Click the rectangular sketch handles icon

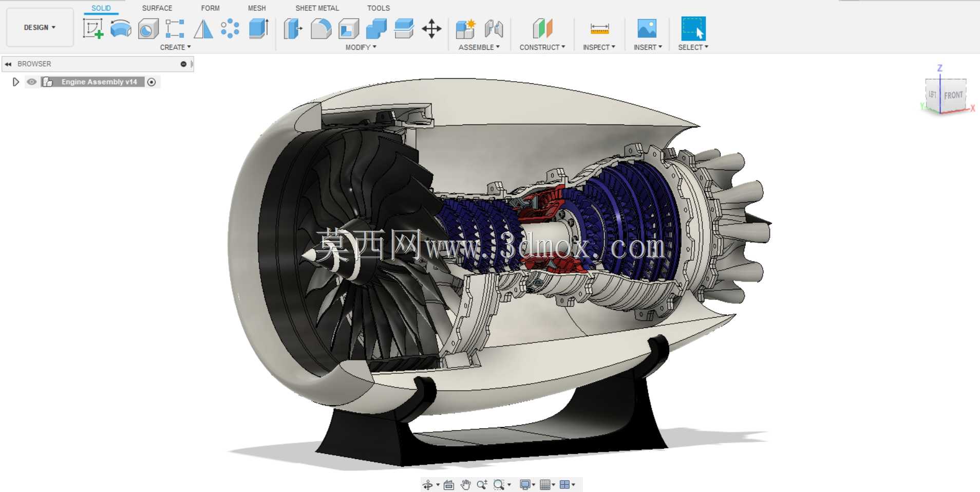click(x=175, y=29)
